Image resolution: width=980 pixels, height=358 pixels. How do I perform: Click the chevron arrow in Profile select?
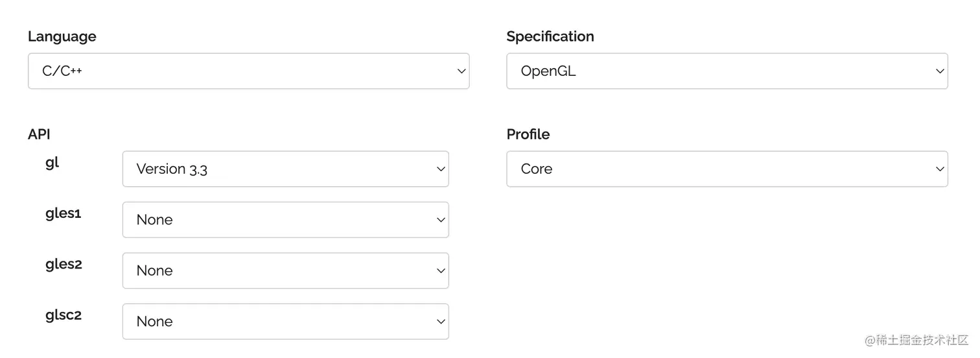[x=940, y=169]
